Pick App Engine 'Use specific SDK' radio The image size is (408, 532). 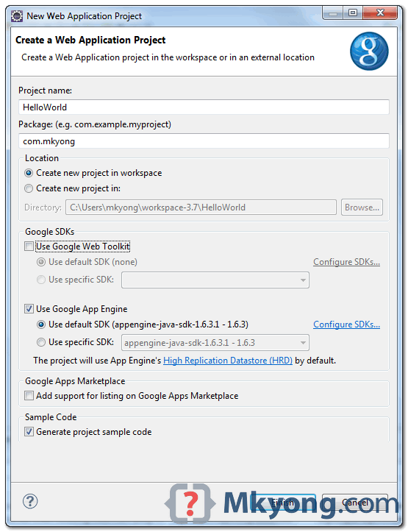tap(41, 342)
